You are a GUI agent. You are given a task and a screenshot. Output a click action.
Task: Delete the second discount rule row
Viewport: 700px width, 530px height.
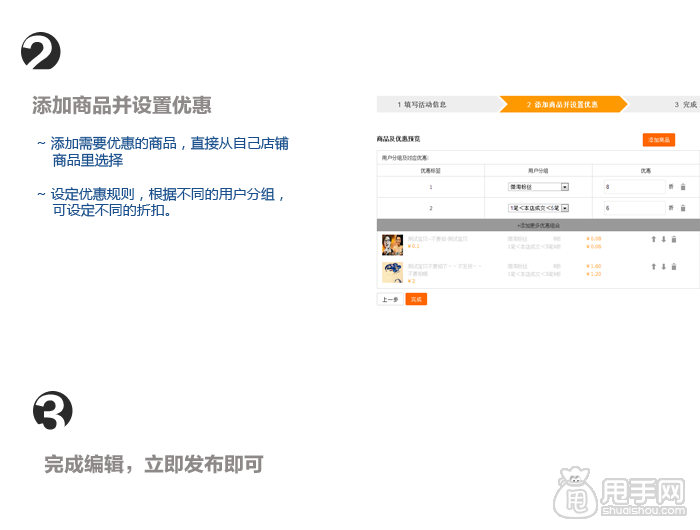click(683, 208)
